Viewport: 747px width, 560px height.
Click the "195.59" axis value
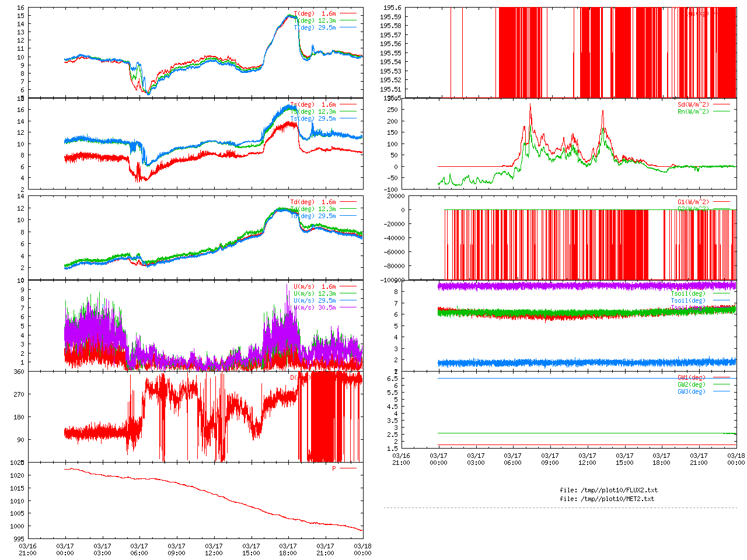tap(390, 17)
